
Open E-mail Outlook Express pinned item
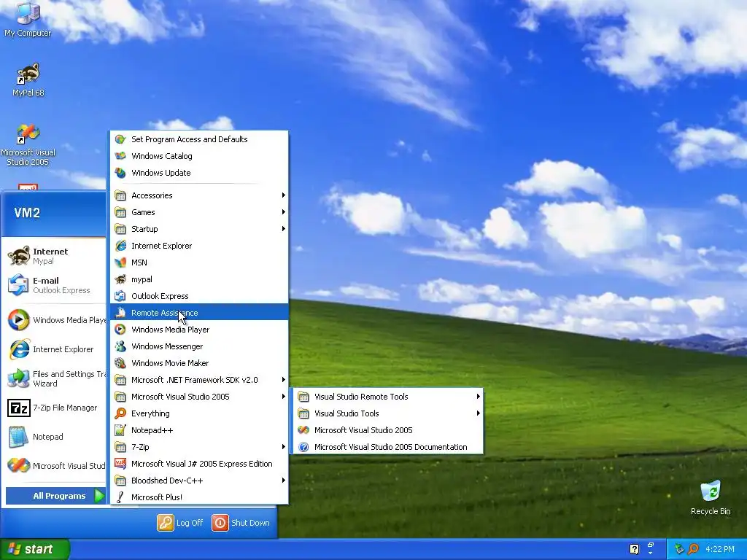(55, 285)
